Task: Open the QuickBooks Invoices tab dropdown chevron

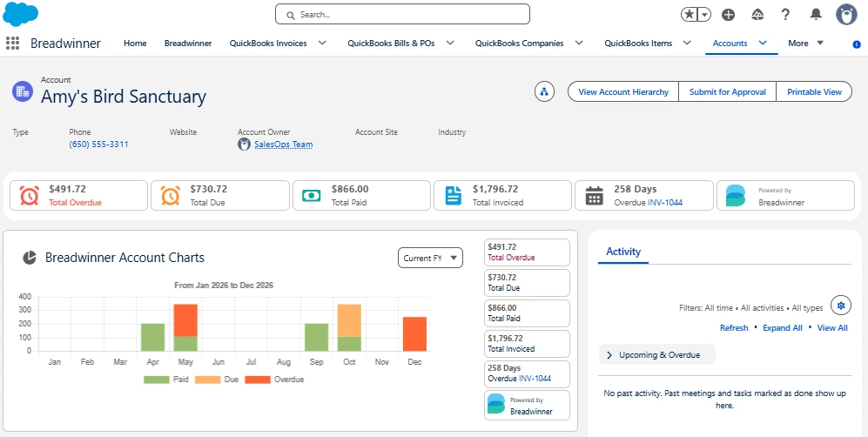Action: tap(322, 44)
